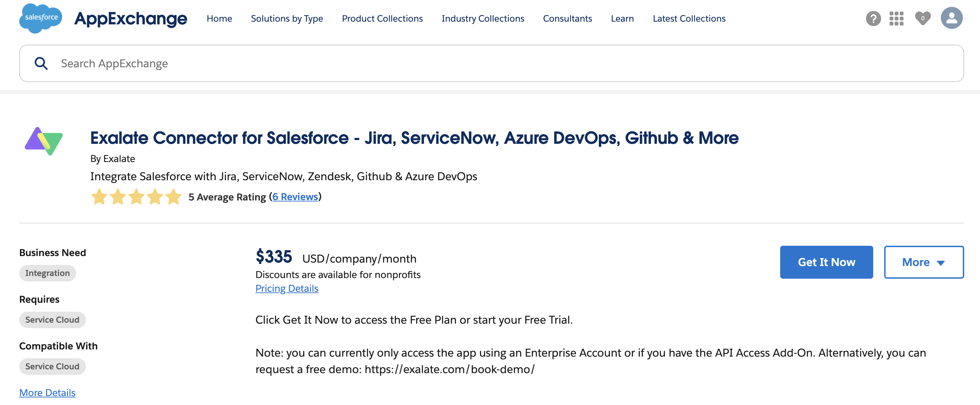The height and width of the screenshot is (405, 980).
Task: Open the 6 Reviews link
Action: 295,197
